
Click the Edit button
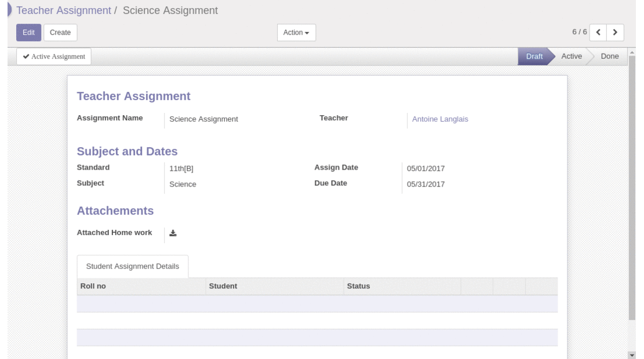click(29, 32)
